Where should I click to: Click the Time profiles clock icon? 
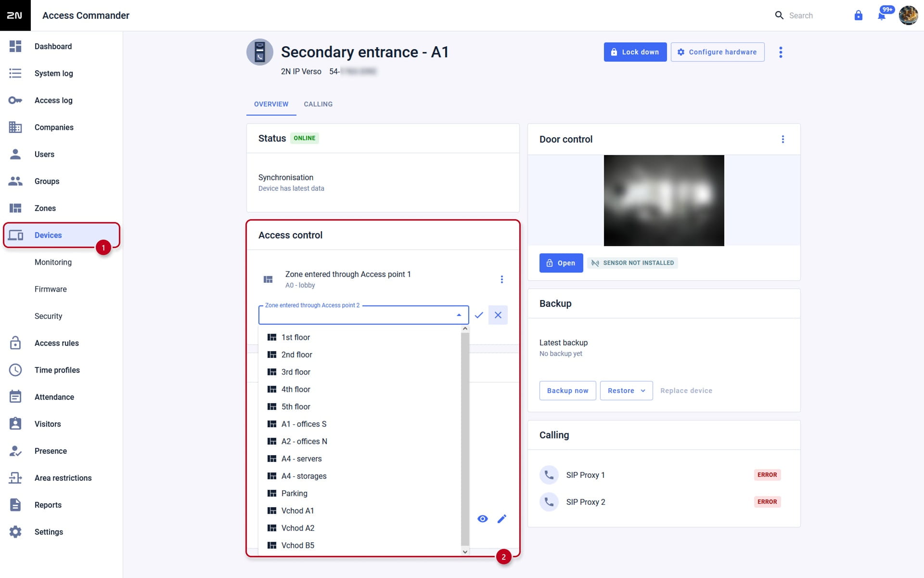[x=15, y=370]
